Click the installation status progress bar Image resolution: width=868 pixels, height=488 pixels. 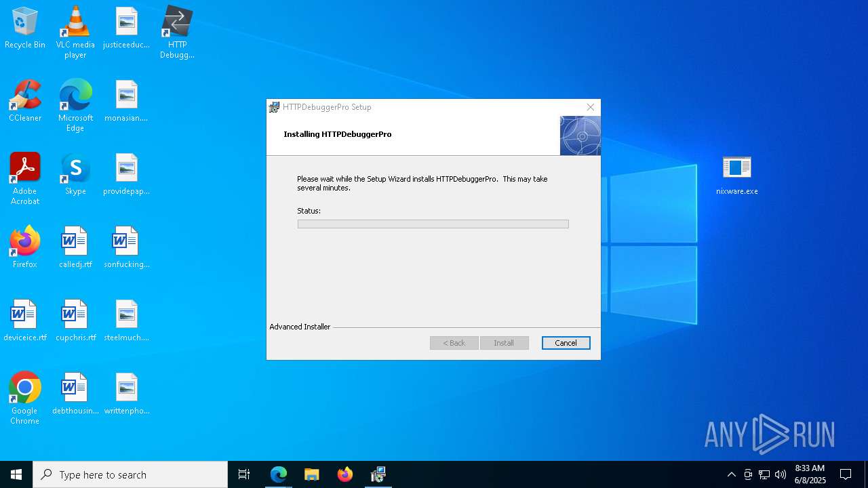click(433, 224)
